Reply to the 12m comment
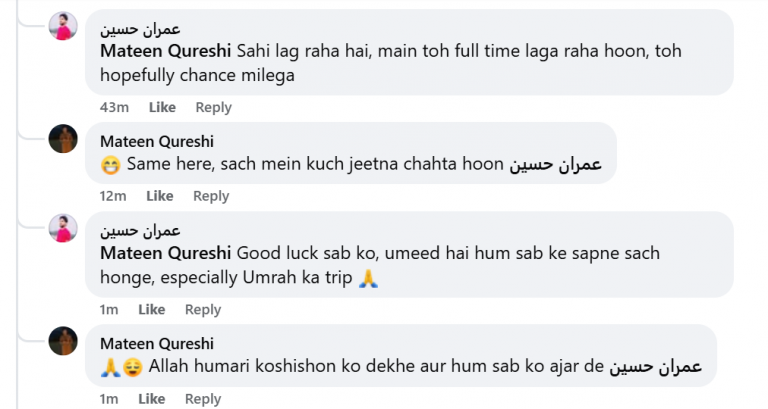 [211, 196]
